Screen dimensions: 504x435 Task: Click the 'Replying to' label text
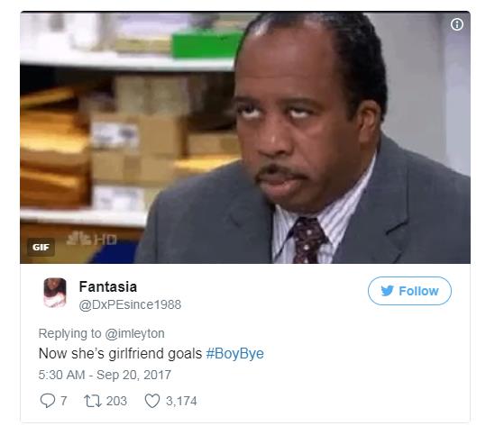tap(69, 333)
